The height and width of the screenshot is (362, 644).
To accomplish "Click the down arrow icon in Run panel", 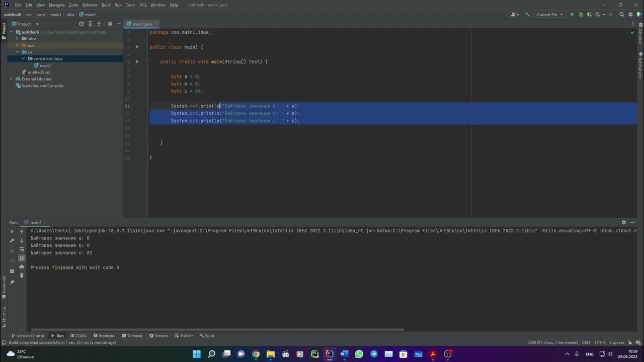I will coord(22,240).
